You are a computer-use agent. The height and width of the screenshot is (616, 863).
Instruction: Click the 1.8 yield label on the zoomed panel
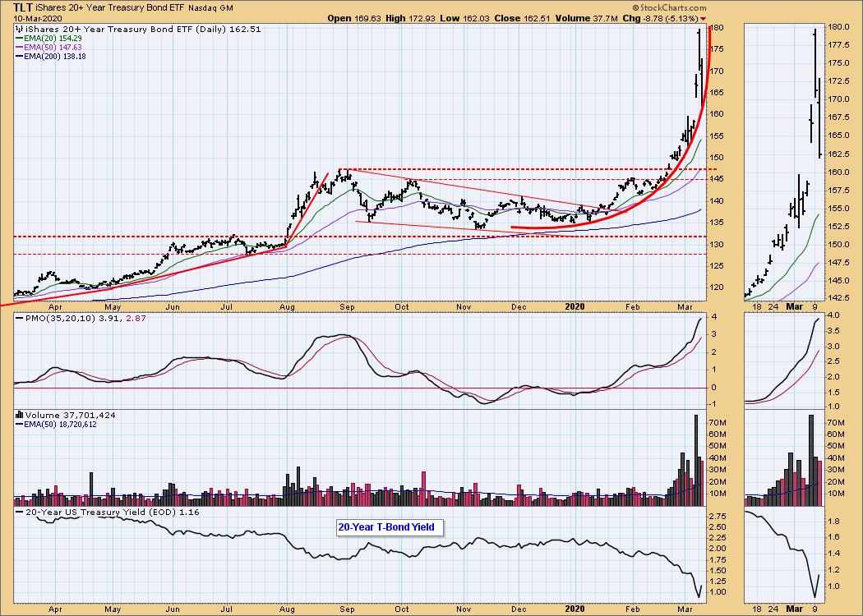tap(835, 521)
